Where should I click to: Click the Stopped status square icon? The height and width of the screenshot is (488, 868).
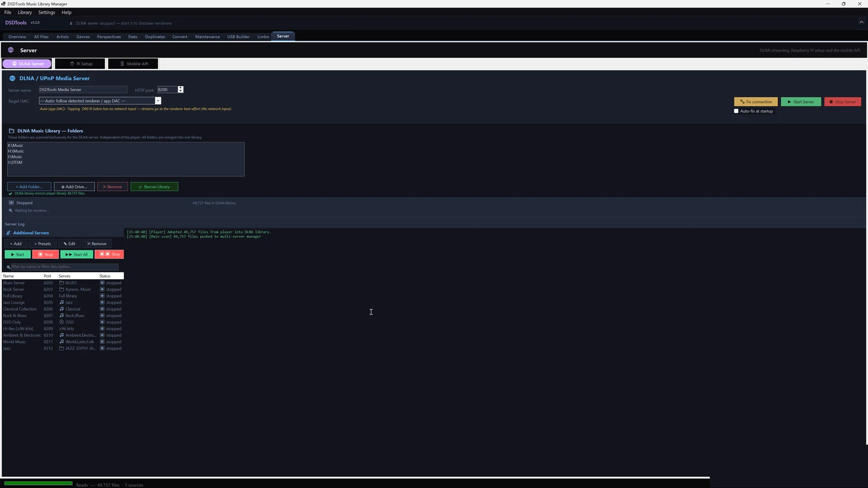point(11,203)
